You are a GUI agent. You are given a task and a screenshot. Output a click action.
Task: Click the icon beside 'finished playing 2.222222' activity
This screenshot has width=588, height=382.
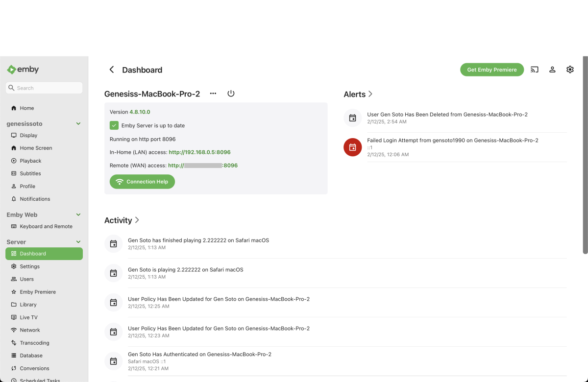[x=113, y=244]
